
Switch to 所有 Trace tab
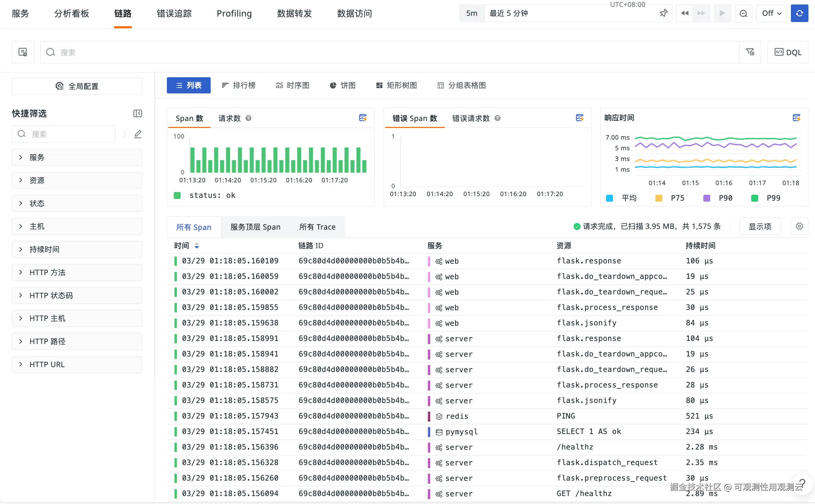(x=318, y=227)
